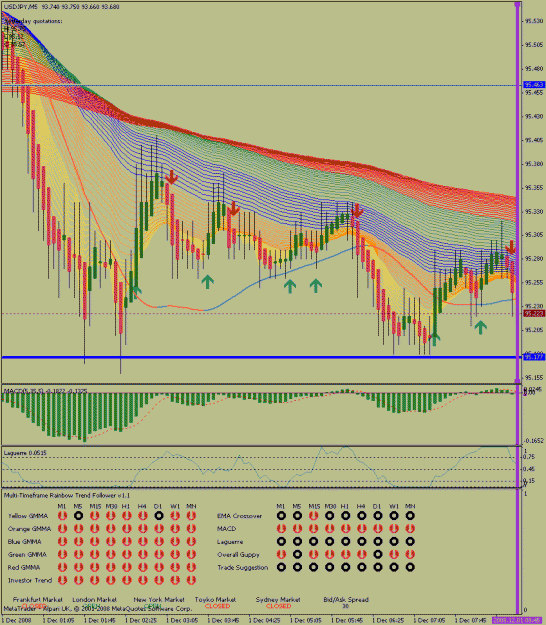Viewport: 546px width, 625px height.
Task: Select the Orange GMMA M15 down-arrow indicator
Action: [94, 529]
